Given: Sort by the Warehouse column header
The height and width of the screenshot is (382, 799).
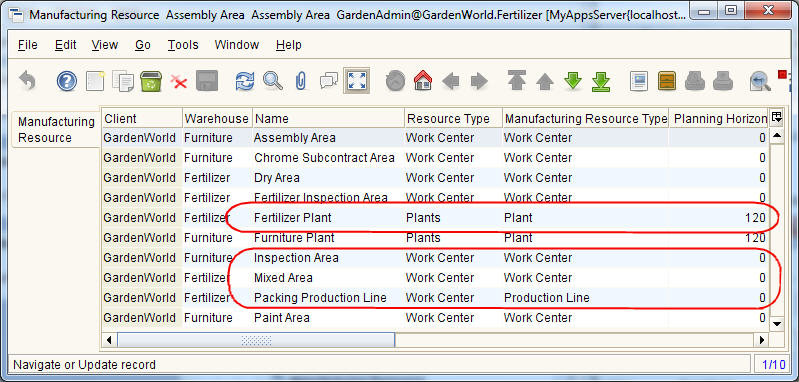Looking at the screenshot, I should click(x=217, y=118).
